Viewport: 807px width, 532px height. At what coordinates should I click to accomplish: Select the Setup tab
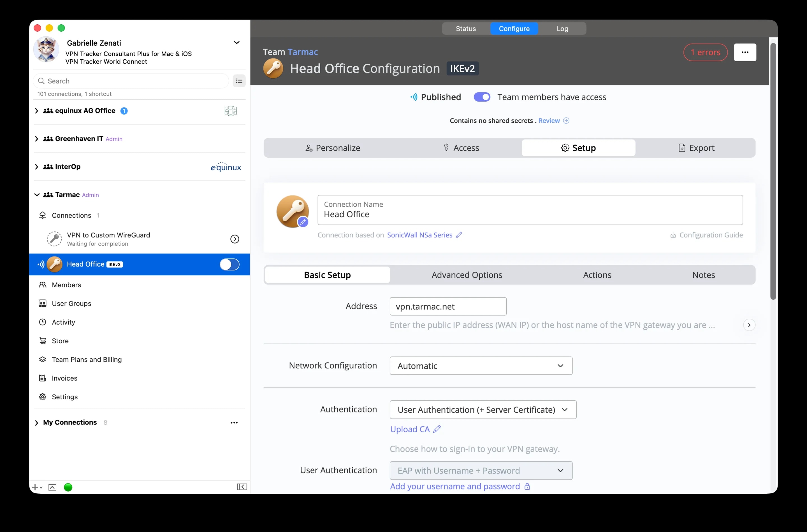click(579, 148)
